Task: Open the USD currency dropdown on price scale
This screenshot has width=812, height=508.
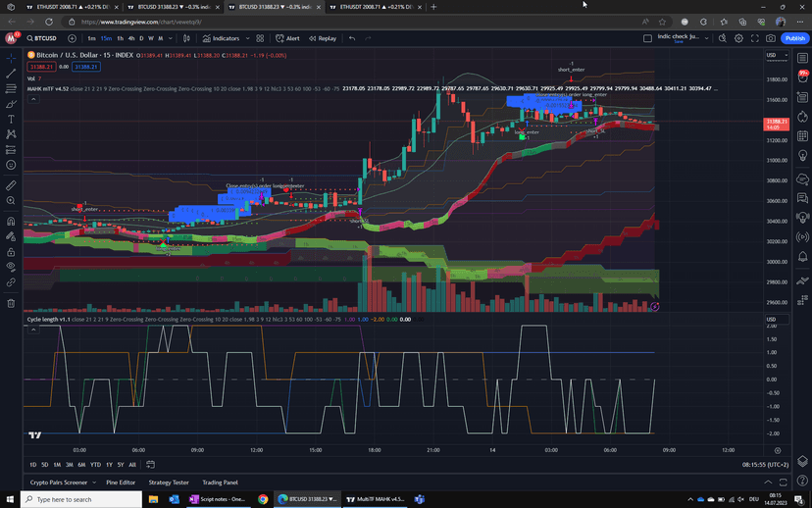Action: 777,55
